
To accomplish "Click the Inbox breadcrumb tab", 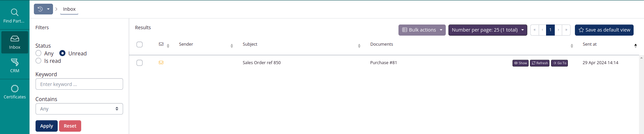I will (x=69, y=9).
